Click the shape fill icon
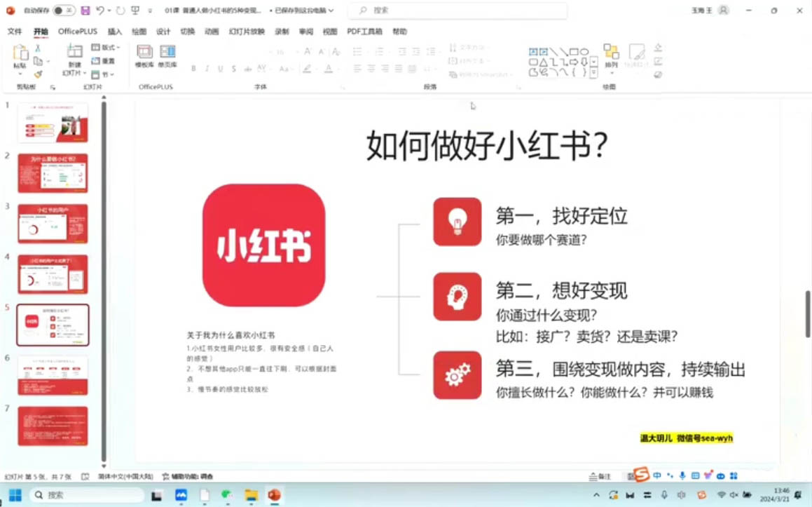Viewport: 812px width, 507px height. tap(658, 48)
